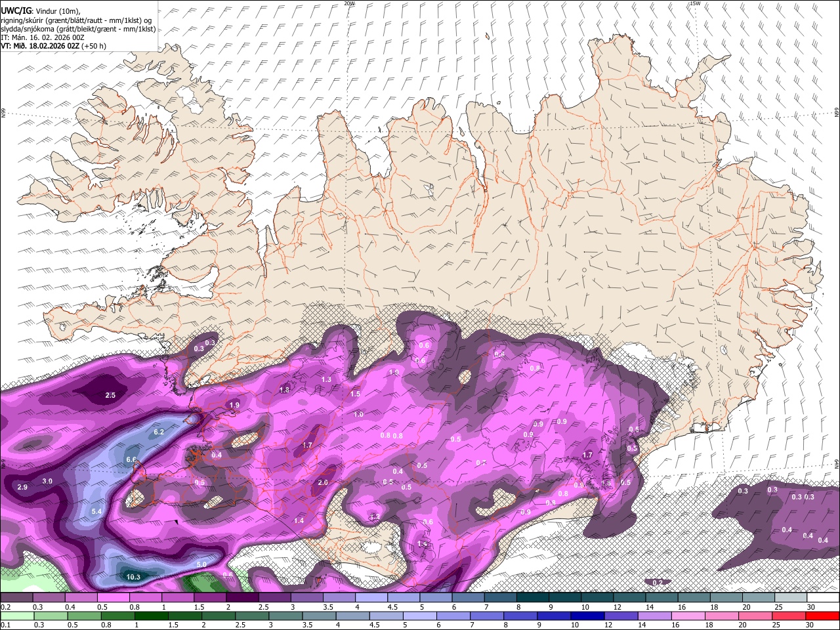This screenshot has height=630, width=840.
Task: Click the '20W' longitude label
Action: pyautogui.click(x=349, y=3)
